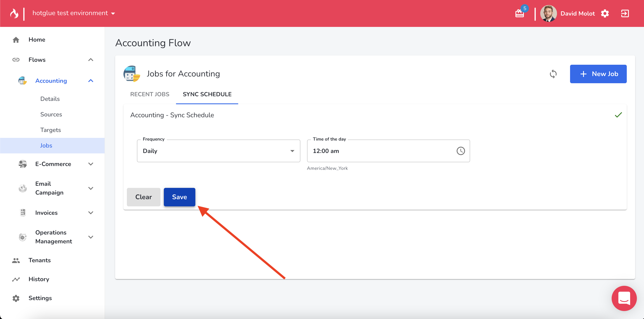Click the New Job button
The height and width of the screenshot is (319, 644).
click(x=598, y=74)
